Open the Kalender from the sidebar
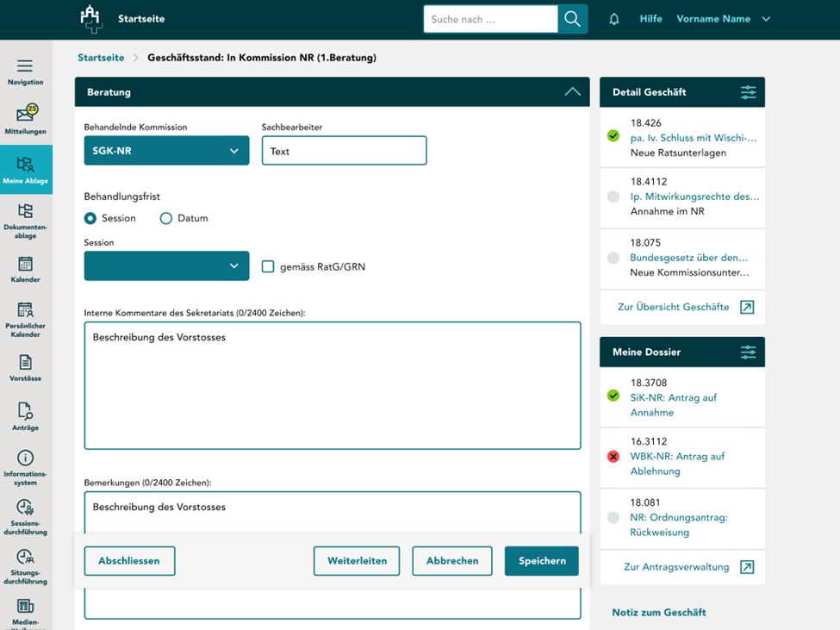840x630 pixels. click(25, 268)
